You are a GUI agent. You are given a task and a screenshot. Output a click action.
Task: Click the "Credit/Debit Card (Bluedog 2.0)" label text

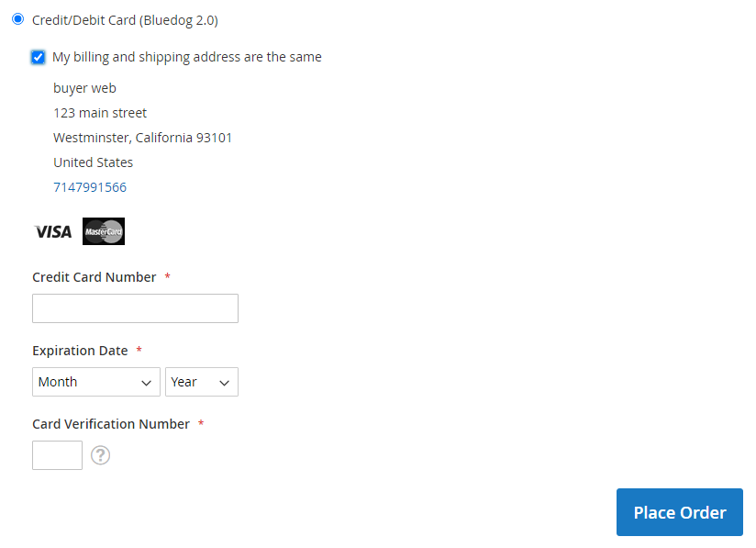pyautogui.click(x=125, y=19)
